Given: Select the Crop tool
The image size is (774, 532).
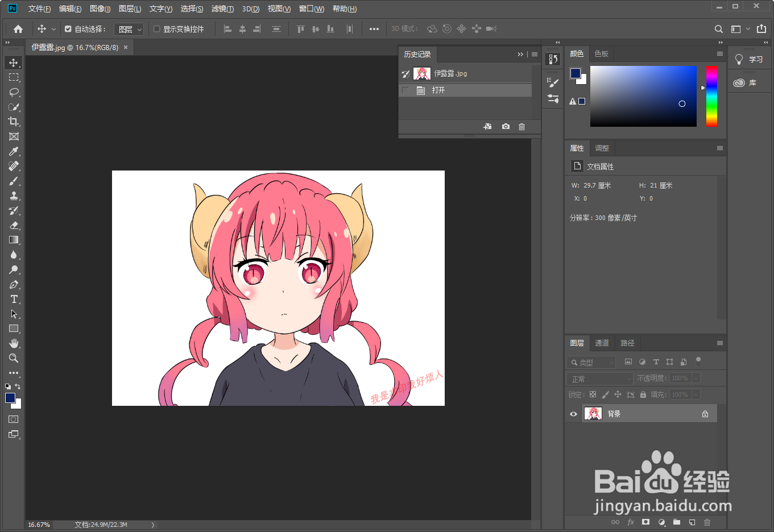Looking at the screenshot, I should tap(14, 122).
